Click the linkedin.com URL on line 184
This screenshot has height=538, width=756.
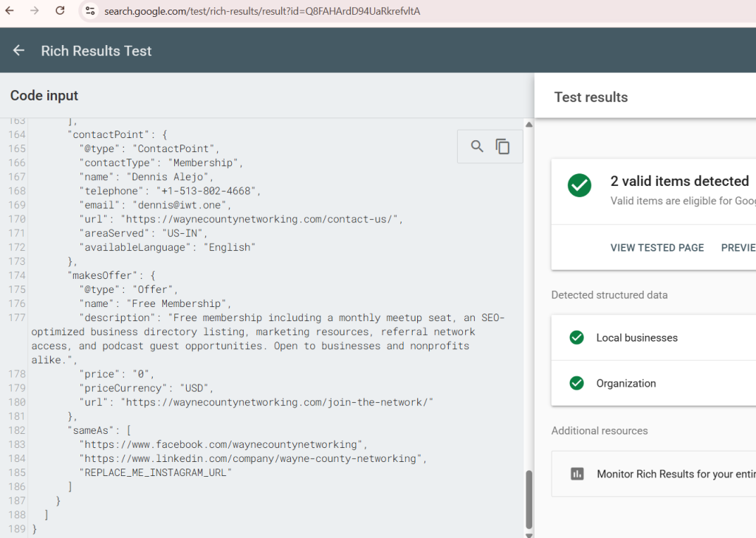tap(250, 458)
